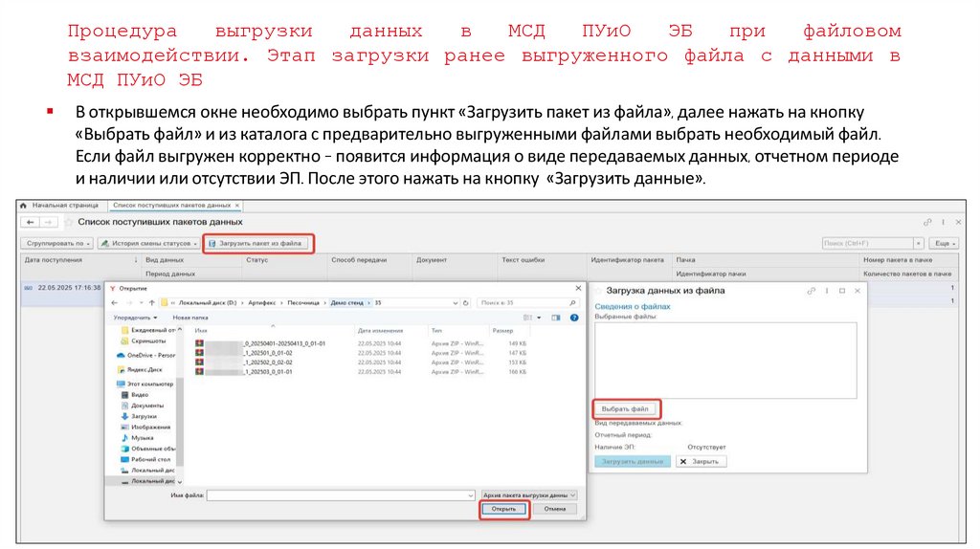Open the История смены статусов menu
Screen dimensions: 980x549
tap(148, 244)
